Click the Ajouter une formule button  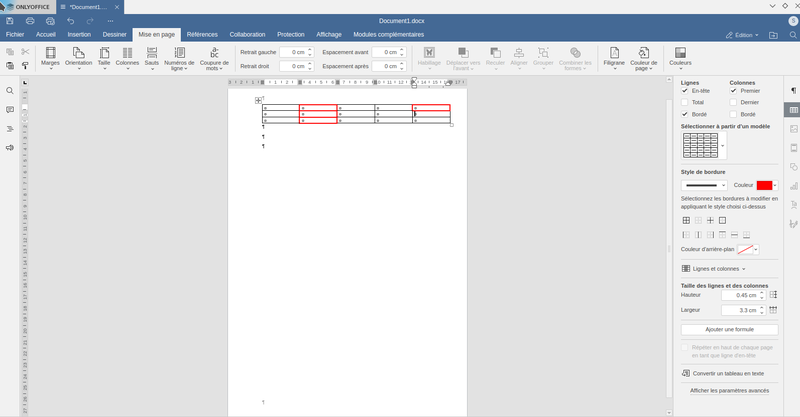pos(728,329)
